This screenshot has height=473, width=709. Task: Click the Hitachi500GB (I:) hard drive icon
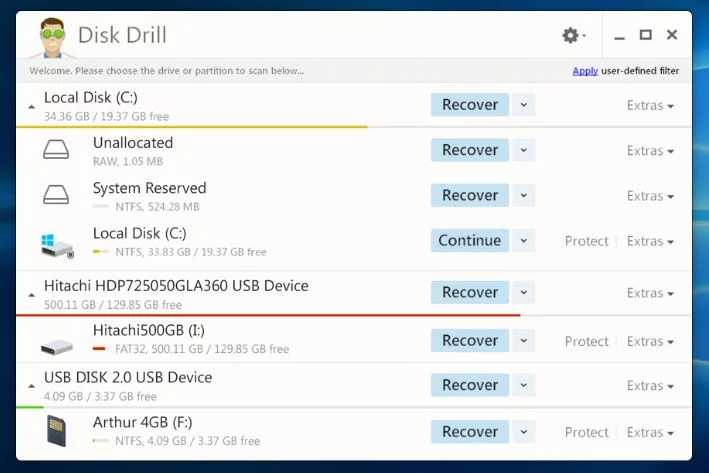coord(57,347)
